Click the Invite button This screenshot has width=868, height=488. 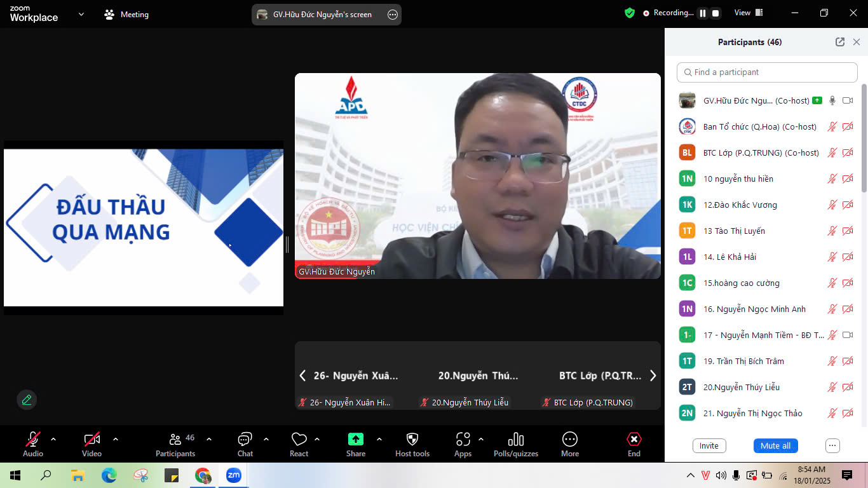[x=709, y=445]
